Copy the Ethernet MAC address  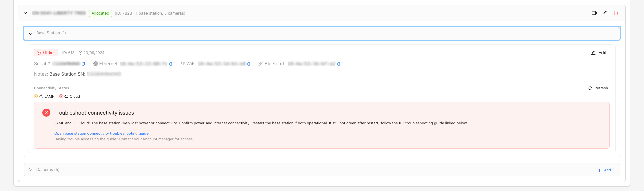[x=171, y=64]
